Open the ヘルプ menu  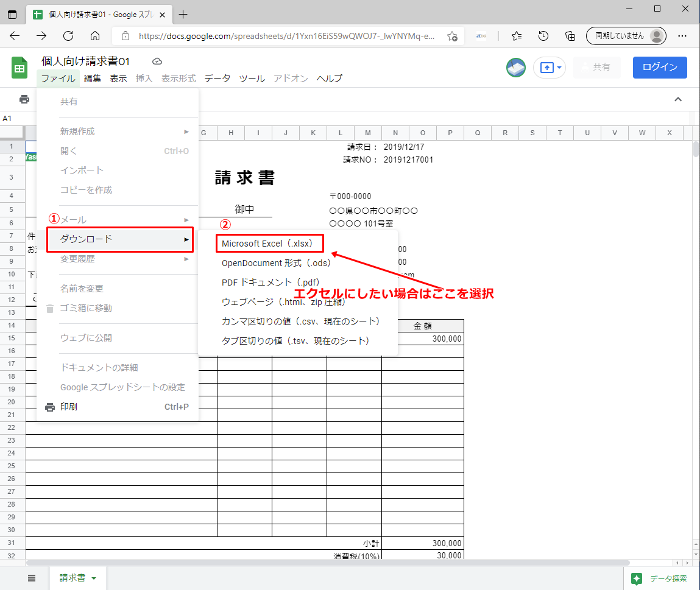click(x=329, y=78)
